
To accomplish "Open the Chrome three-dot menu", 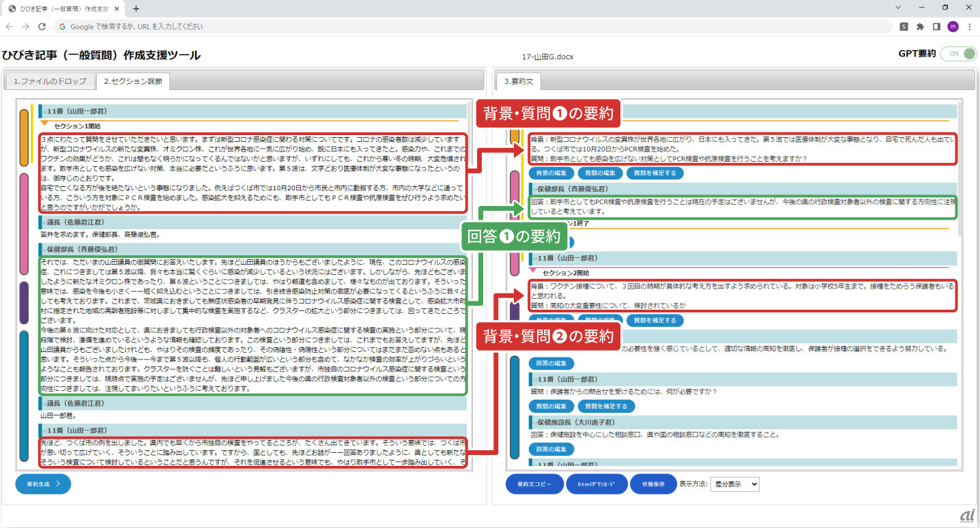I will (968, 27).
